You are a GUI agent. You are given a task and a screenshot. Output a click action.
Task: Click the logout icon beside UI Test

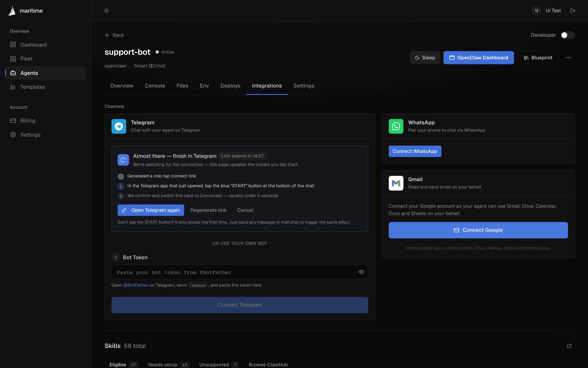click(x=573, y=10)
